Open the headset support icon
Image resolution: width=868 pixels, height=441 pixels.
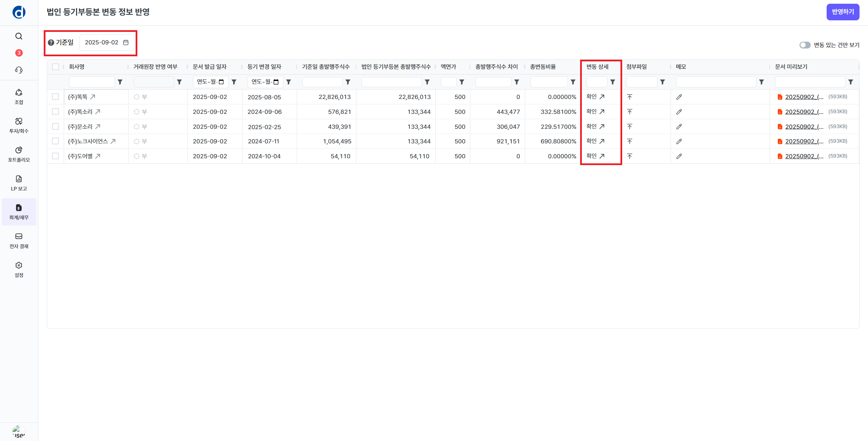click(19, 70)
